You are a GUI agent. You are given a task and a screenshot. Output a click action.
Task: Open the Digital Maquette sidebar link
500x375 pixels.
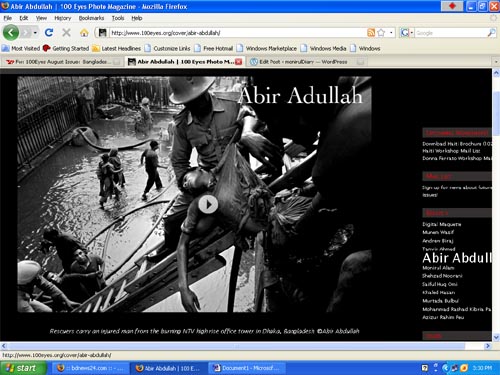pos(442,224)
